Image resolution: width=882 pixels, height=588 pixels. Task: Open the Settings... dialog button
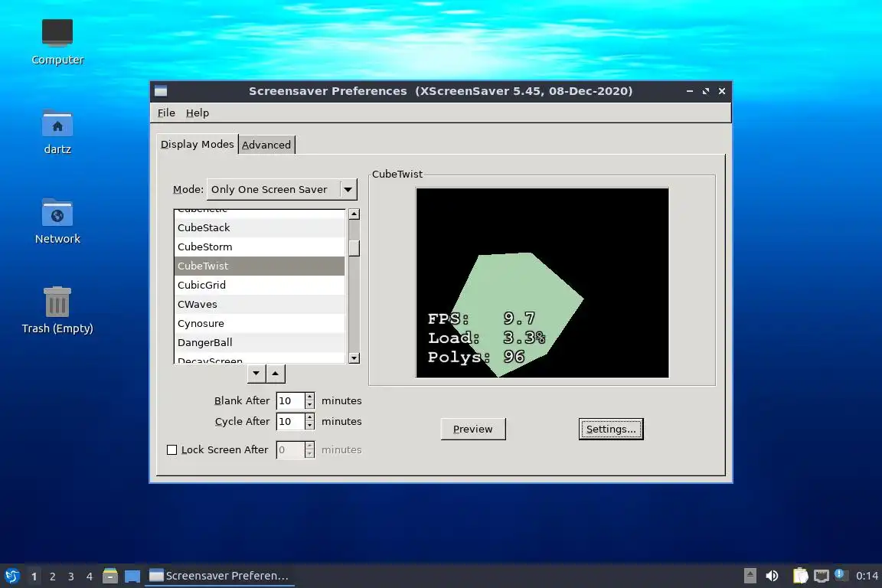611,429
